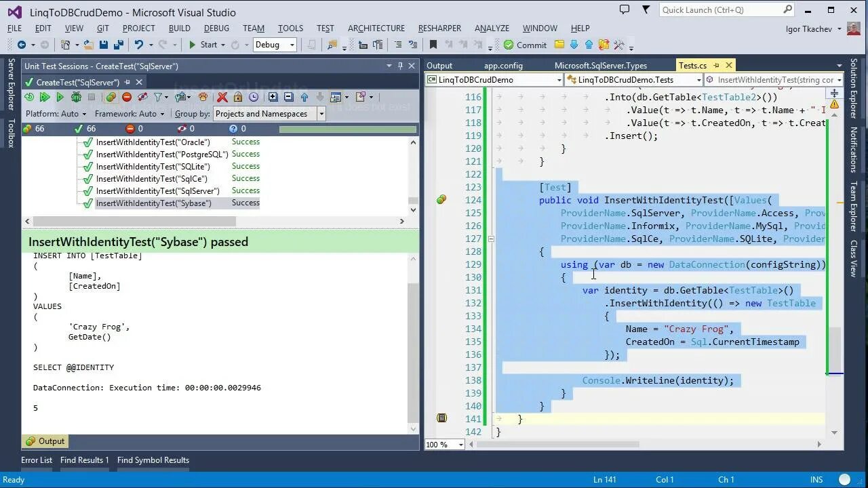
Task: Click the feedback speech bubble icon in title bar
Action: [625, 9]
